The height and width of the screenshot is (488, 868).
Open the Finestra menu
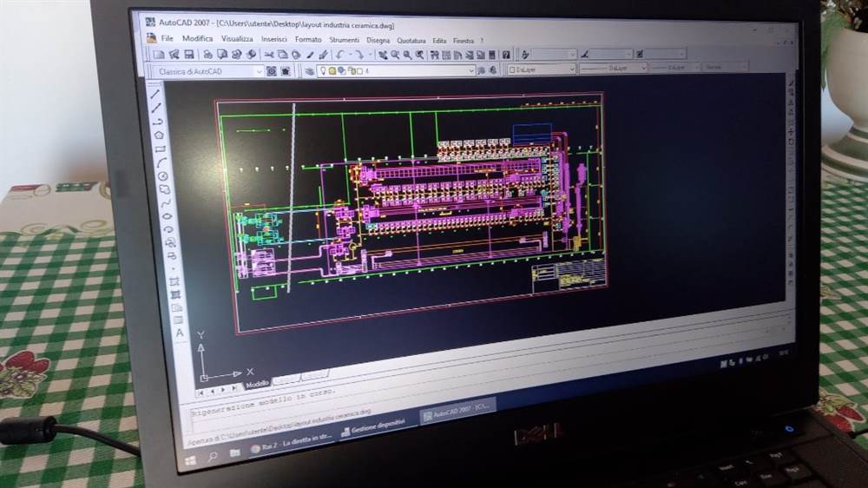[464, 41]
